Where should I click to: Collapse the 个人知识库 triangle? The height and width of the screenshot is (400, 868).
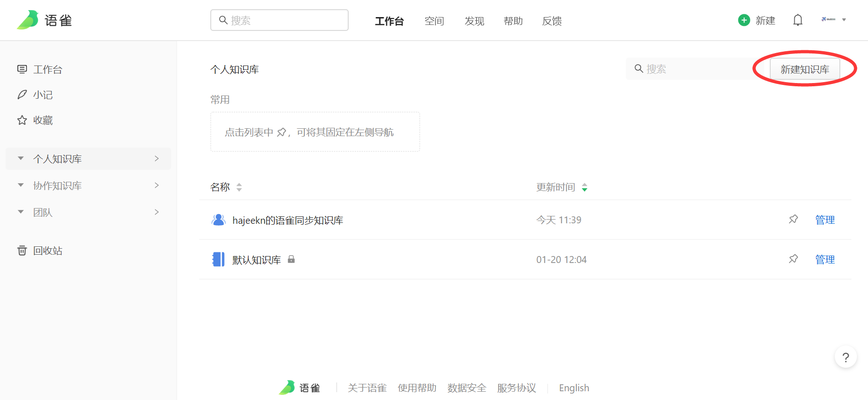pyautogui.click(x=21, y=158)
